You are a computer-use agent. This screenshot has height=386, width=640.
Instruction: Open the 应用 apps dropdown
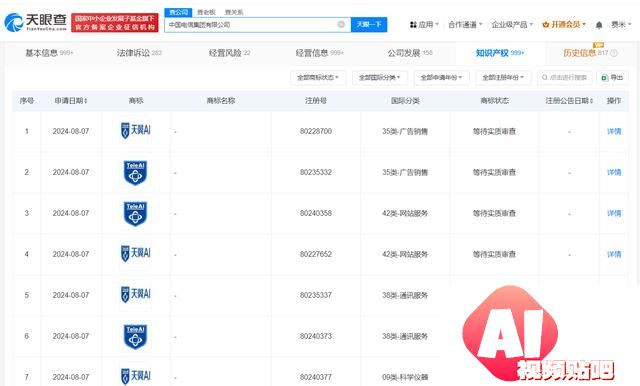pyautogui.click(x=424, y=24)
